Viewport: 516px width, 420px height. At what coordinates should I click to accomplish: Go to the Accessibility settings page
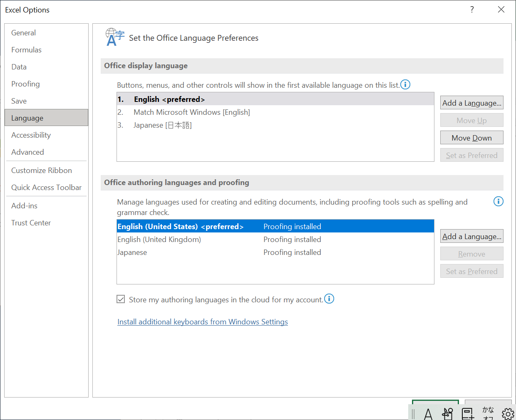pos(31,135)
